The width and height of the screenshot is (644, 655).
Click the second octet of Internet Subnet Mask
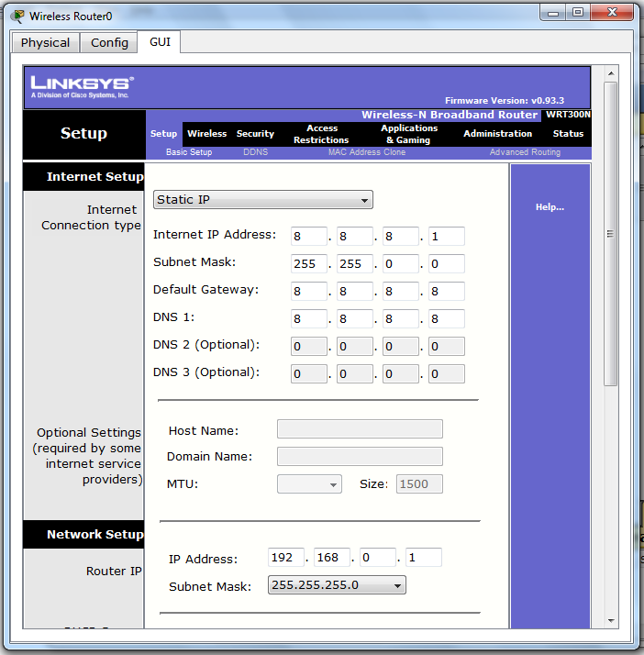[x=355, y=264]
